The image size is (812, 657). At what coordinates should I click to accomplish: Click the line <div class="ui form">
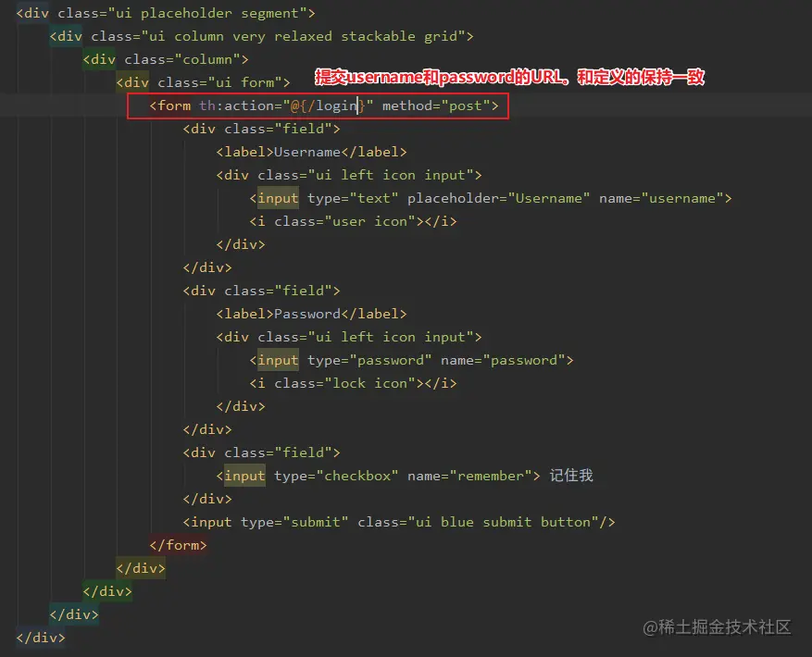(203, 83)
